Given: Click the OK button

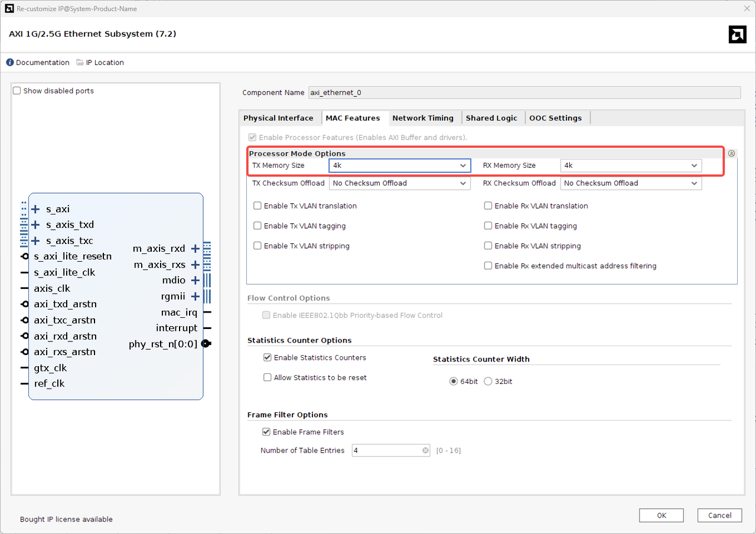Looking at the screenshot, I should [661, 516].
